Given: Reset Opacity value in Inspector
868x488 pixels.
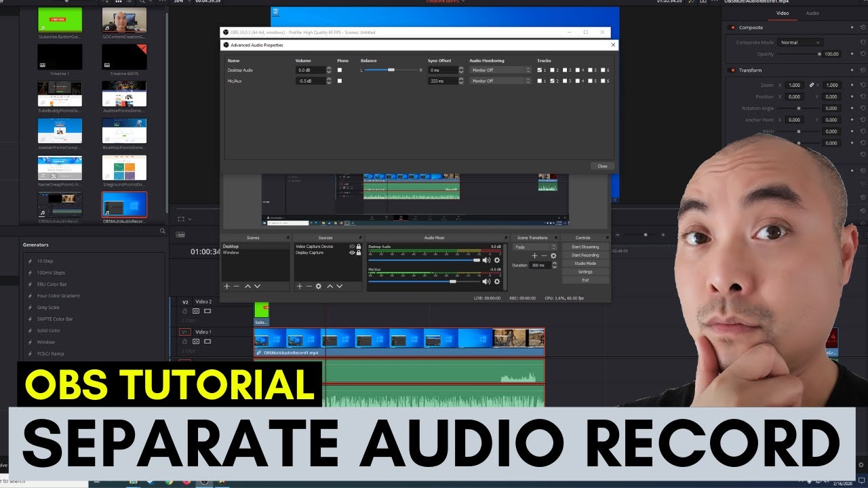Looking at the screenshot, I should pos(863,54).
